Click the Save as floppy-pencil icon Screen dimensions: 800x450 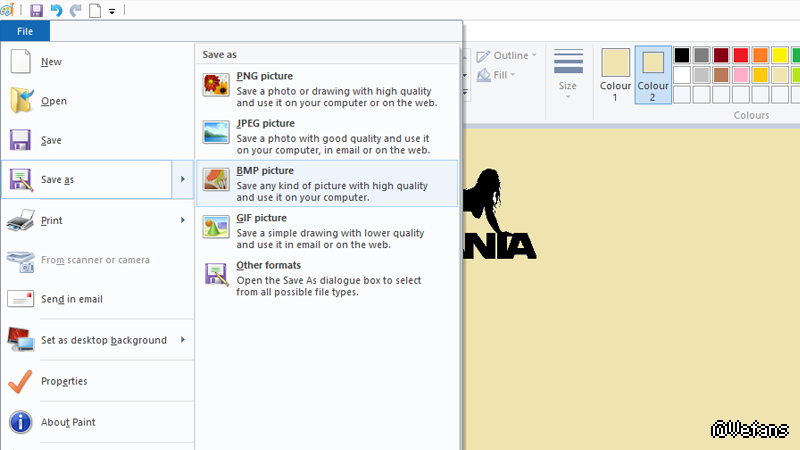pyautogui.click(x=21, y=180)
